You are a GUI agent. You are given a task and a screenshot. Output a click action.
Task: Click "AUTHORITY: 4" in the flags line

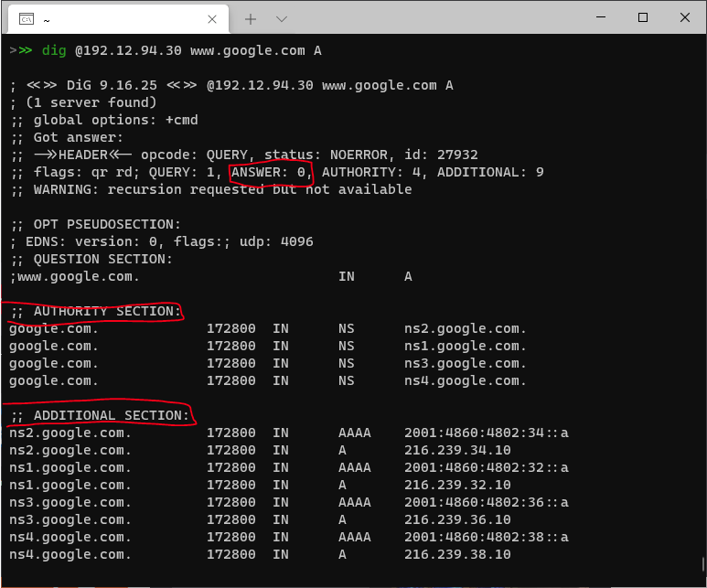[x=371, y=172]
